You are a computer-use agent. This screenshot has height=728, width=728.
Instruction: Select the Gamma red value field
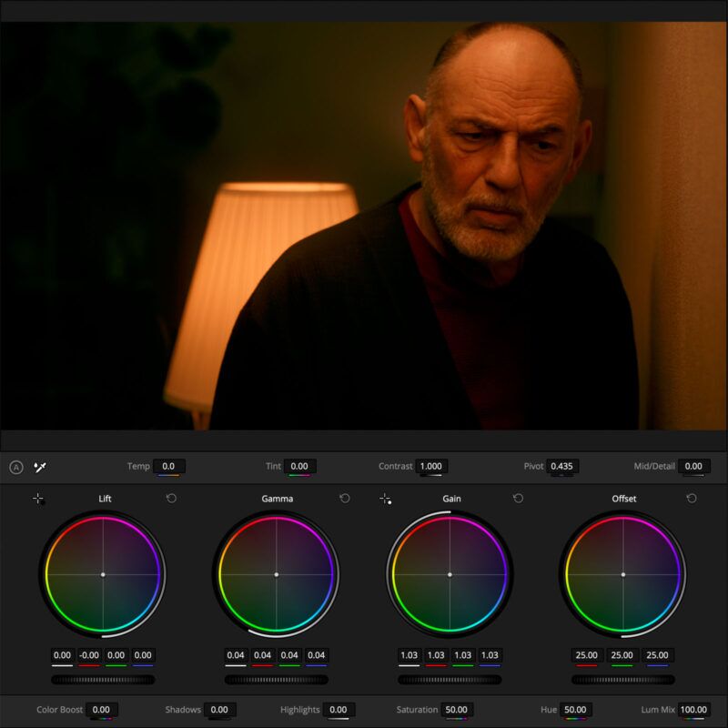(263, 655)
